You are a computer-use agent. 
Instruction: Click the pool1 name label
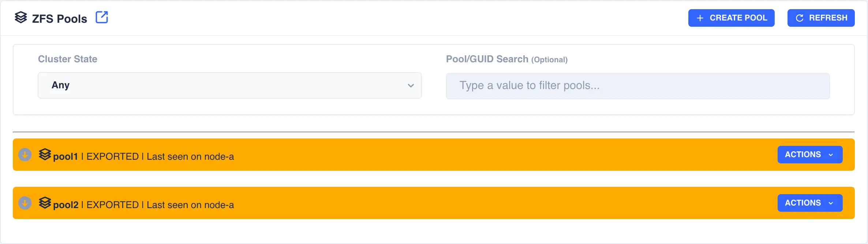pyautogui.click(x=66, y=157)
